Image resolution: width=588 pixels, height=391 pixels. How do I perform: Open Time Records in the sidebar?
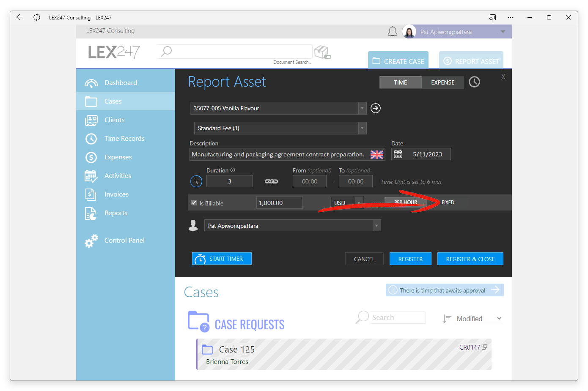click(124, 138)
